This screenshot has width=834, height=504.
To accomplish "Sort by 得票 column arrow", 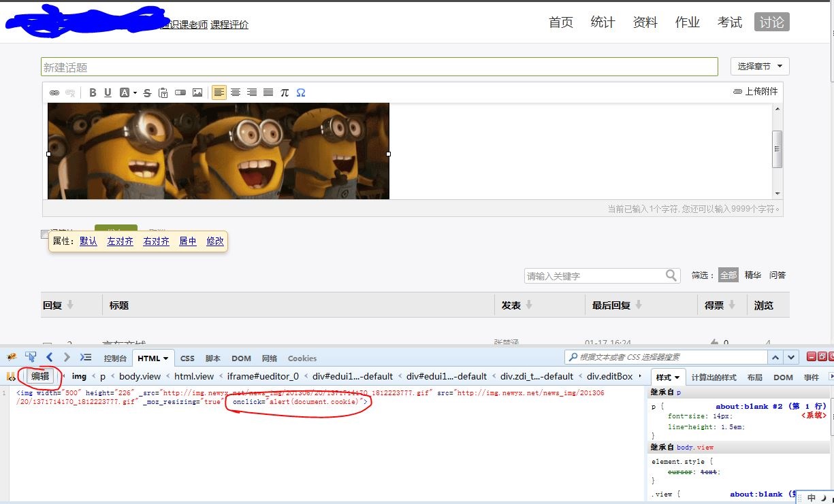I will tap(733, 305).
